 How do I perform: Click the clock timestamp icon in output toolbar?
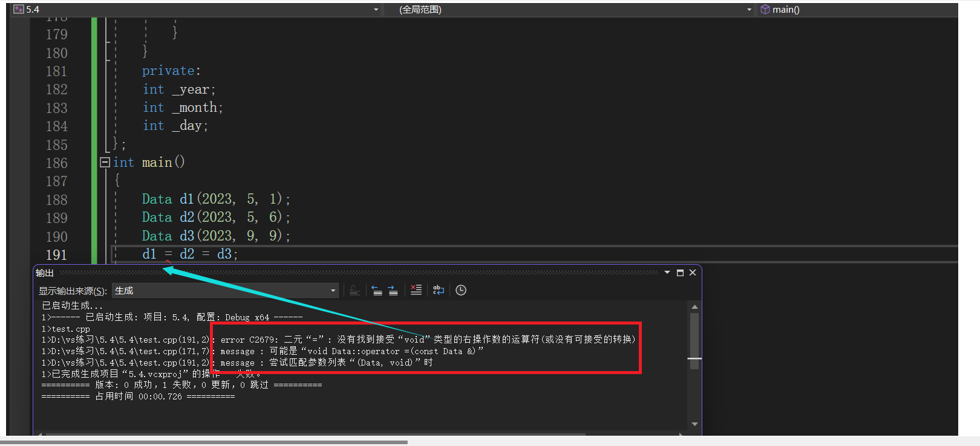coord(461,291)
